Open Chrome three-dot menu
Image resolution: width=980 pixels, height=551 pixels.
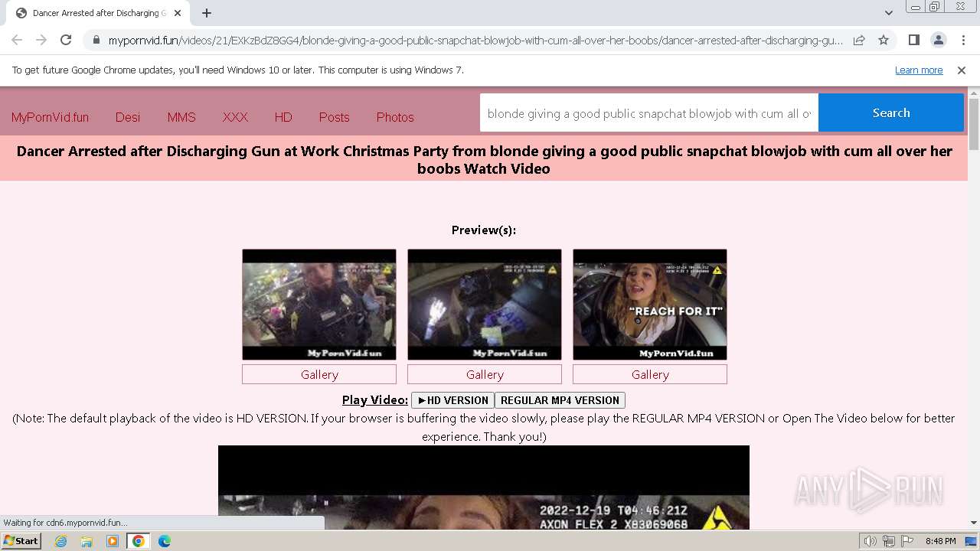[962, 40]
